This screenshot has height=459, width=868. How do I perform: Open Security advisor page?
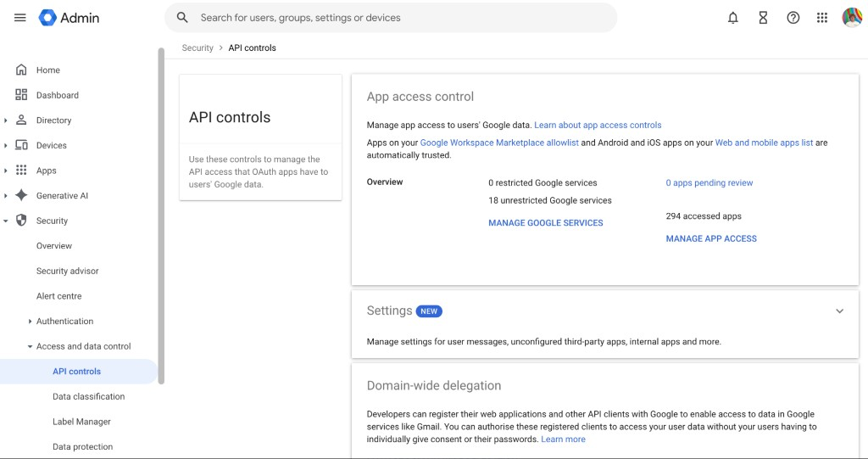coord(68,271)
